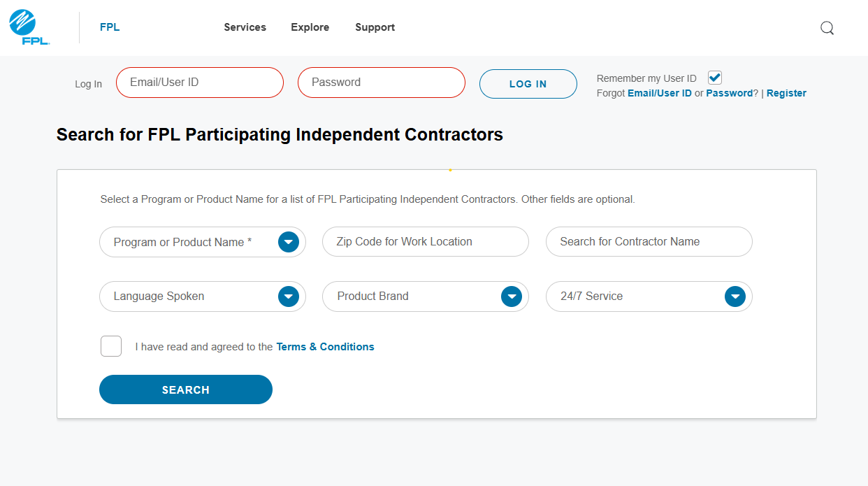This screenshot has width=868, height=486.
Task: Click the Zip Code for Work Location field
Action: pyautogui.click(x=426, y=242)
